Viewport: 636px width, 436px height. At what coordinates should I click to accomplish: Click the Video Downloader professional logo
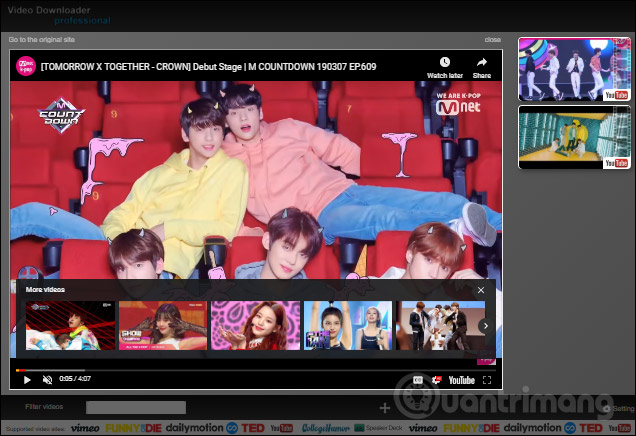[x=59, y=15]
